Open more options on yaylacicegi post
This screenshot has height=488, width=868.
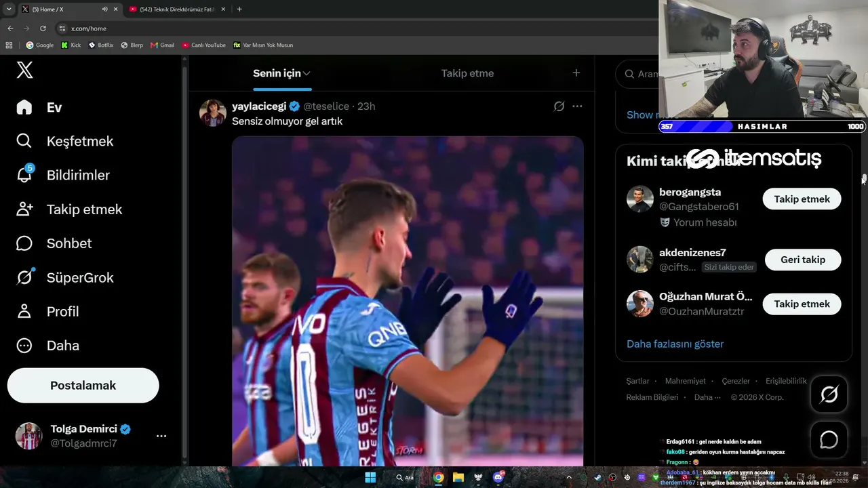[577, 106]
